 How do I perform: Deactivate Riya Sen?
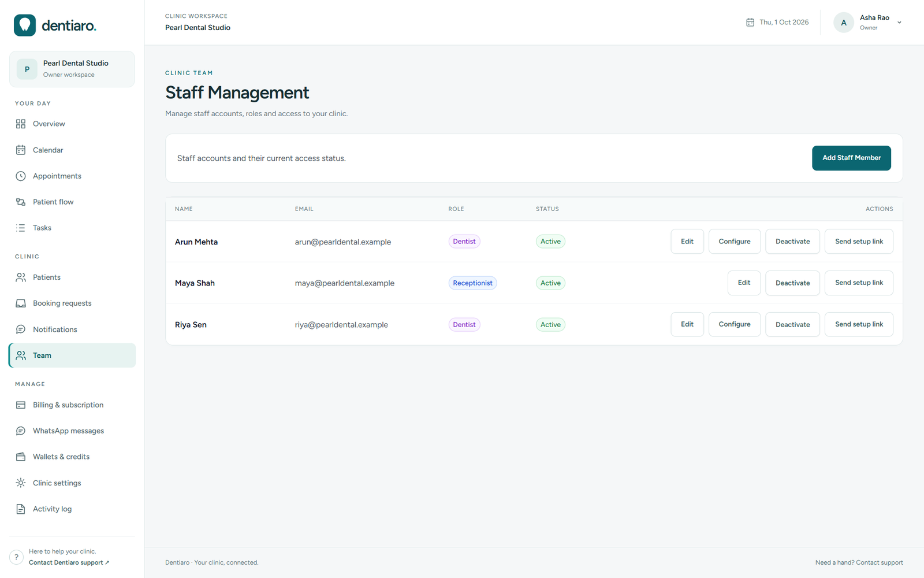792,324
